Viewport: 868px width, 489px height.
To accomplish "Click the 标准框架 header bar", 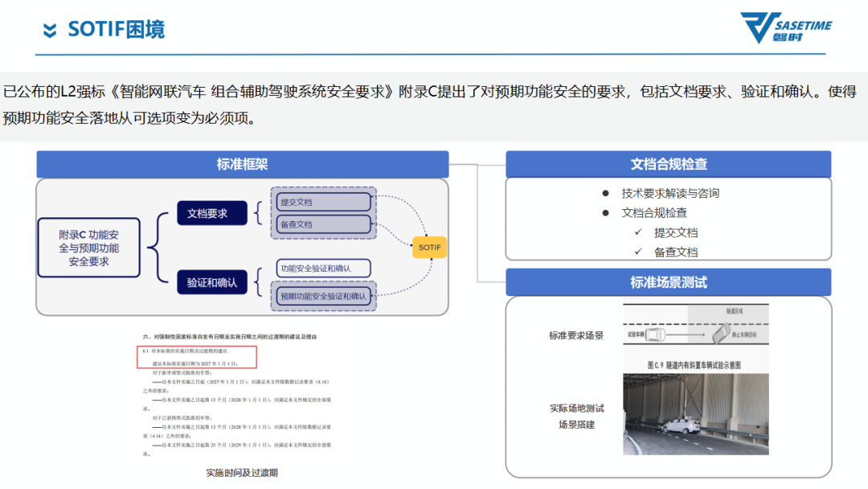I will point(243,164).
